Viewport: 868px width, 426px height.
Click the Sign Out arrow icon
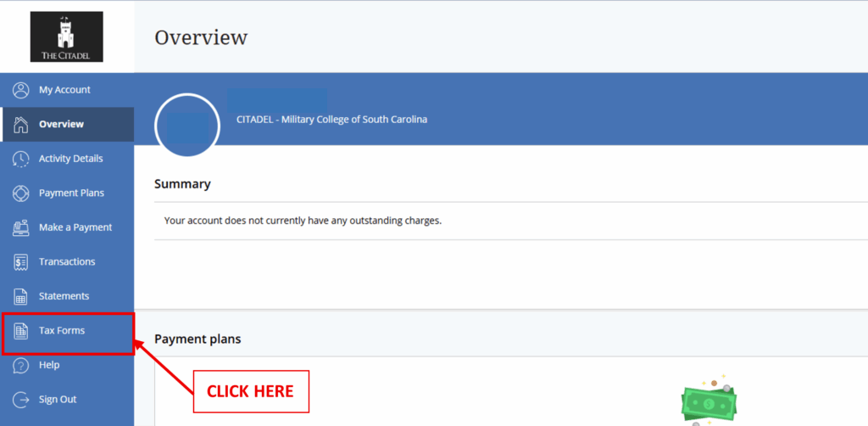tap(21, 400)
